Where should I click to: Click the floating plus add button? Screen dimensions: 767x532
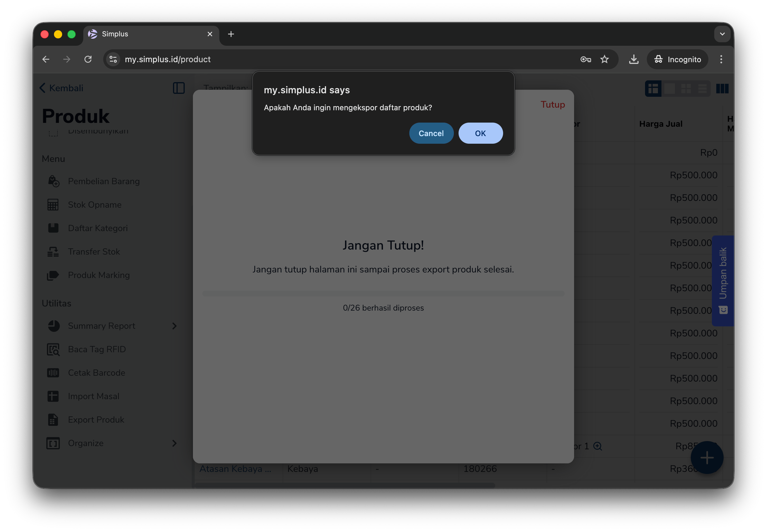(x=707, y=457)
